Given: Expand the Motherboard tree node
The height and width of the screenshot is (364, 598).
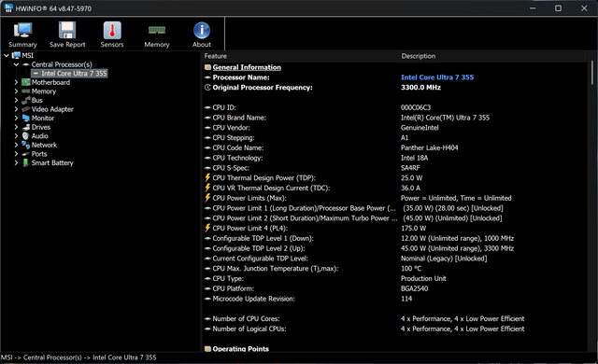Looking at the screenshot, I should coord(16,82).
